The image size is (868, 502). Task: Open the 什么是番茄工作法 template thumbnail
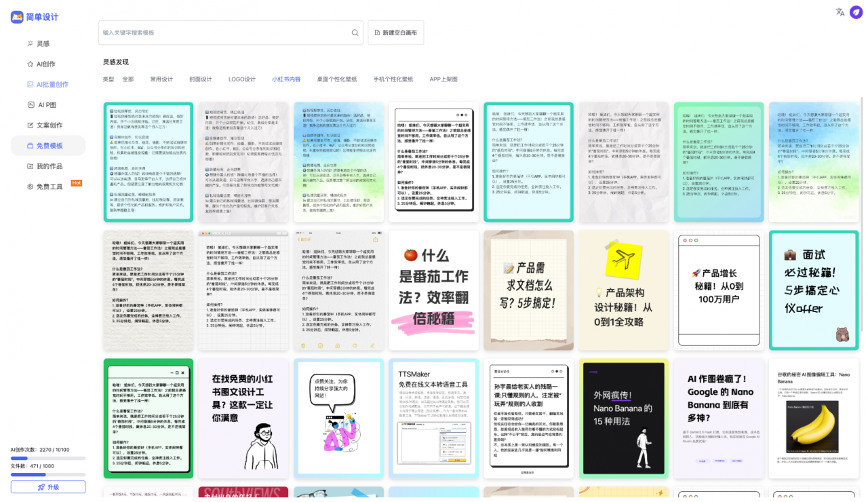(433, 290)
